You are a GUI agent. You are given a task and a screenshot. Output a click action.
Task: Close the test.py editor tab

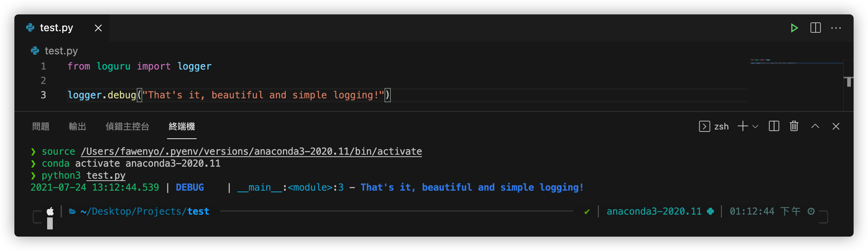tap(98, 28)
